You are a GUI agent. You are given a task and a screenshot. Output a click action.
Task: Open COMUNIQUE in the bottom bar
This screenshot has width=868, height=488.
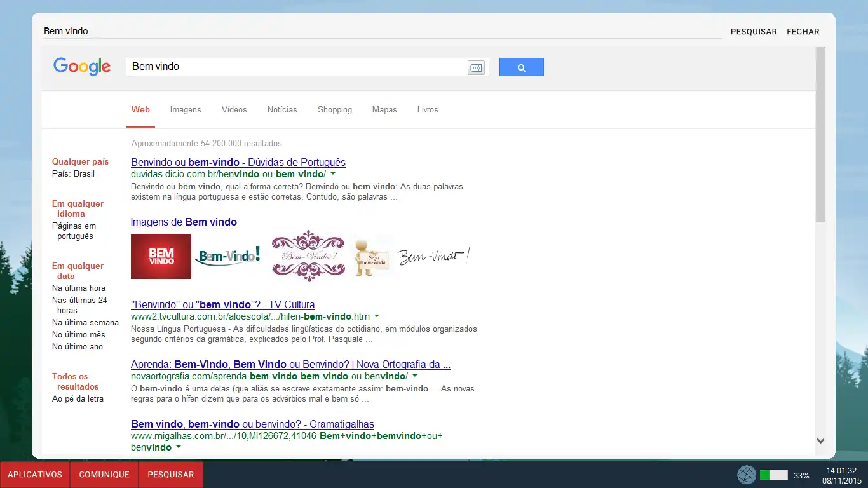pos(104,475)
